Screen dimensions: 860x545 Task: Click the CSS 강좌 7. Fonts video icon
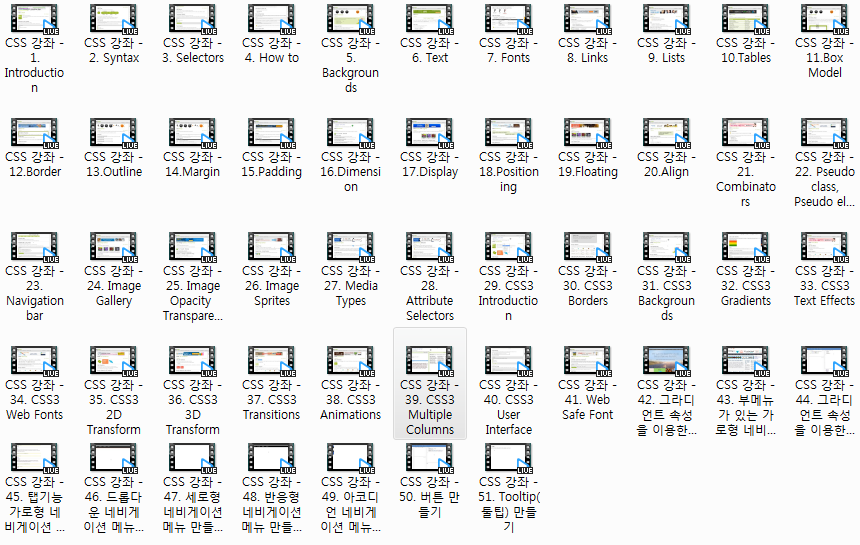(x=508, y=19)
